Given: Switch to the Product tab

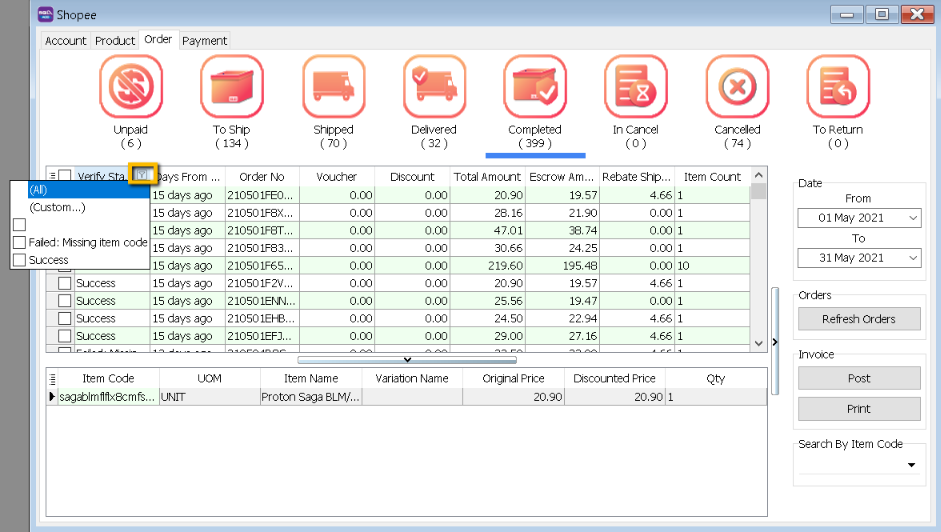Looking at the screenshot, I should [x=115, y=41].
